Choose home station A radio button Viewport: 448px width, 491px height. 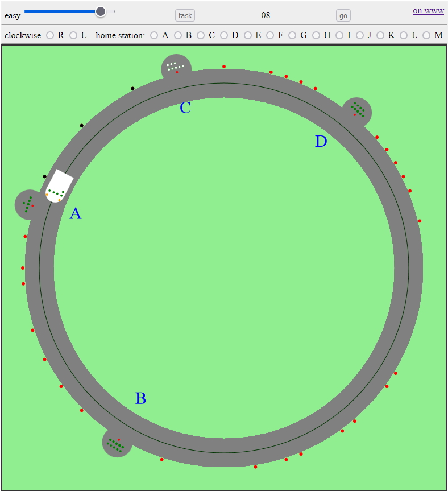154,35
